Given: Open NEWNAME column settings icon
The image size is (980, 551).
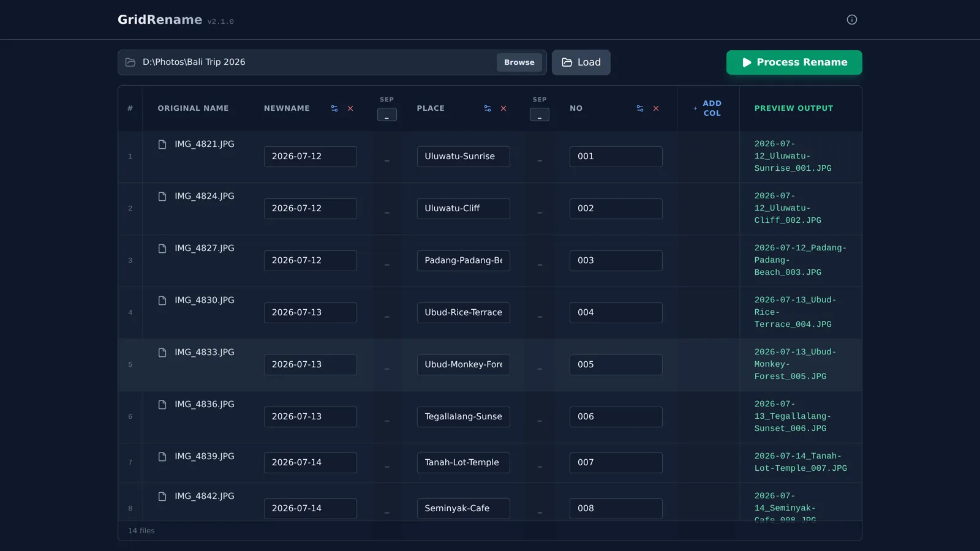Looking at the screenshot, I should (334, 108).
